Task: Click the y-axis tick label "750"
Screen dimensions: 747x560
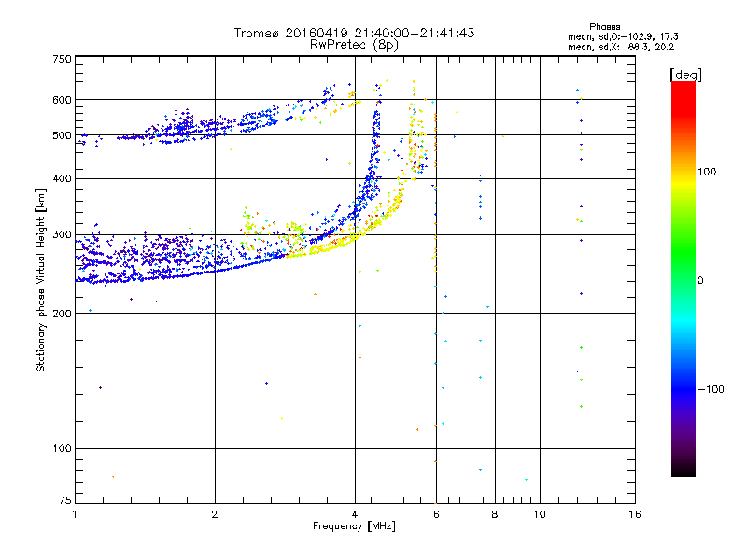Action: (62, 59)
